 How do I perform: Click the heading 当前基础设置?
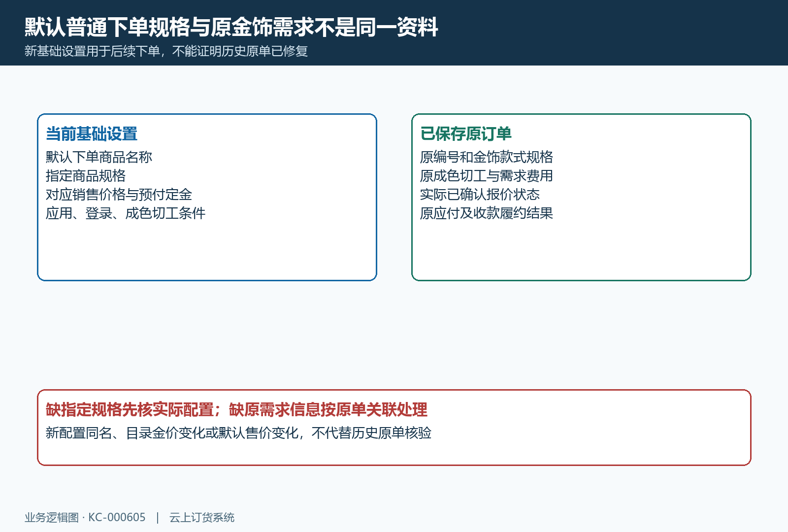pyautogui.click(x=92, y=133)
